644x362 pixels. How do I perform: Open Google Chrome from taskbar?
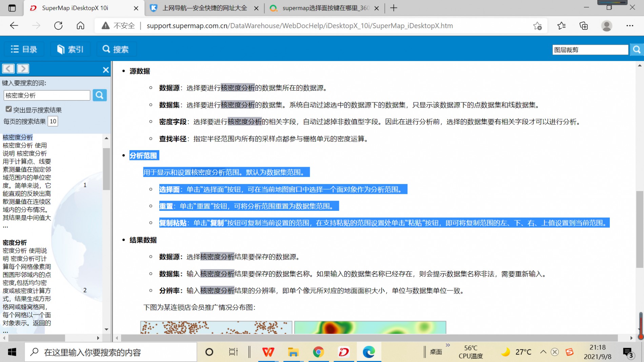point(318,352)
